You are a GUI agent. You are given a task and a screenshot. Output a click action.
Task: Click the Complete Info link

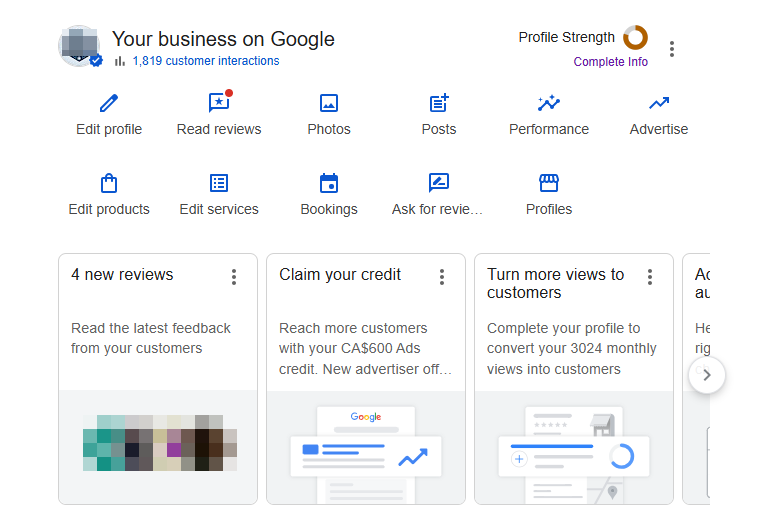coord(611,62)
